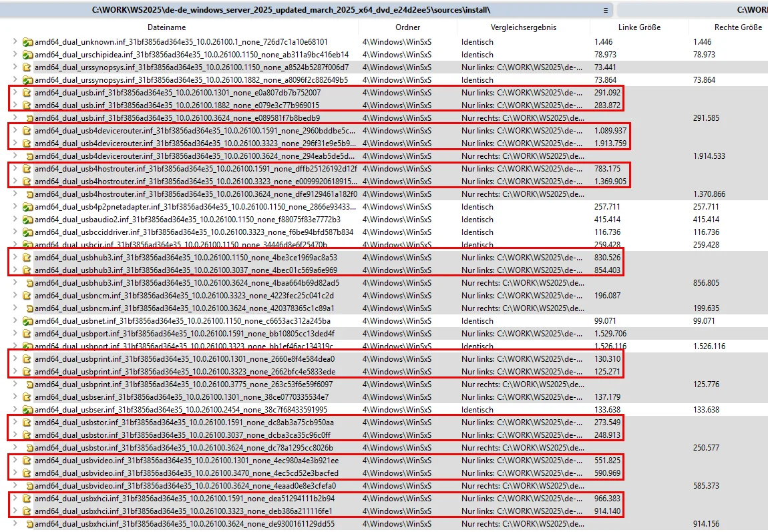Click folder icon of usb4hostrouter.inf 10.0.26100.3323 row
The width and height of the screenshot is (768, 532).
(27, 182)
